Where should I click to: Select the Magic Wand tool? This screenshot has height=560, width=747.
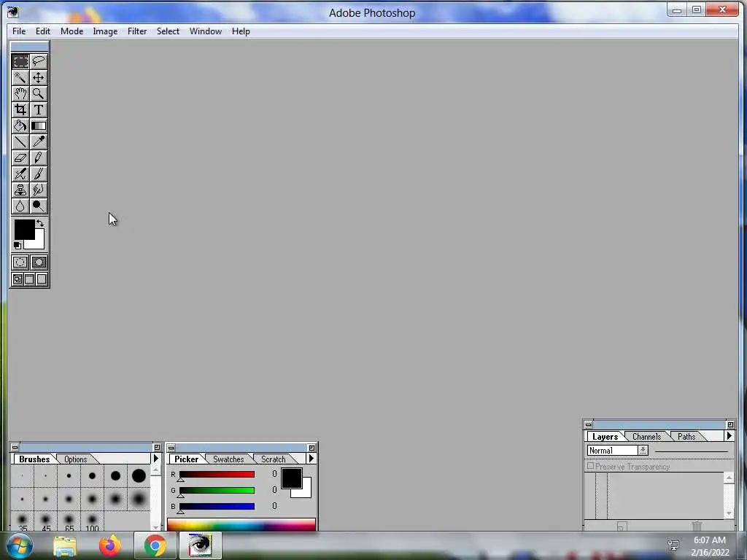20,77
